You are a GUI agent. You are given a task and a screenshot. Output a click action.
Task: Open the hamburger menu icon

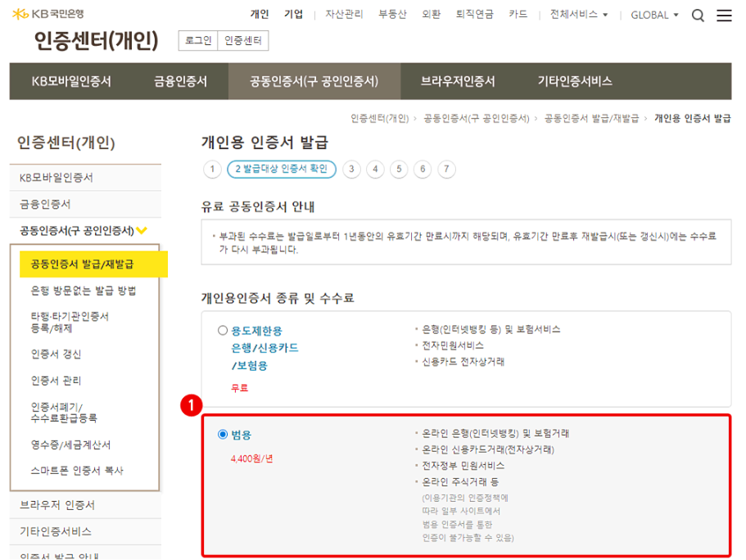(724, 16)
